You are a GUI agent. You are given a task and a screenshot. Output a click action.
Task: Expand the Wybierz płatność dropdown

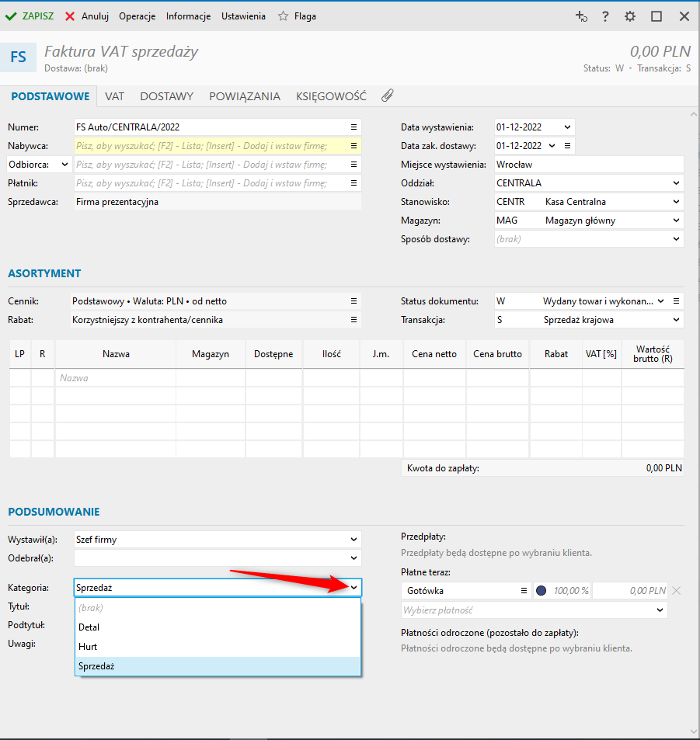660,610
